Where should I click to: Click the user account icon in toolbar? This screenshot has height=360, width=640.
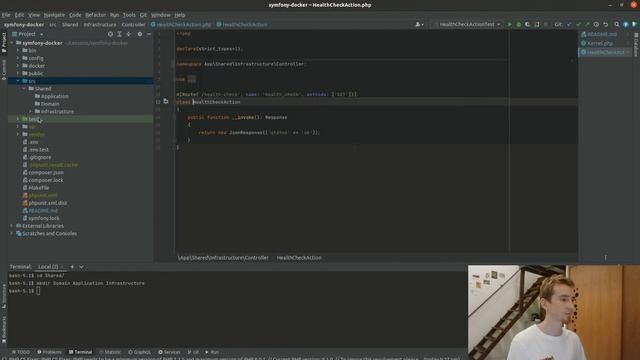(x=419, y=24)
